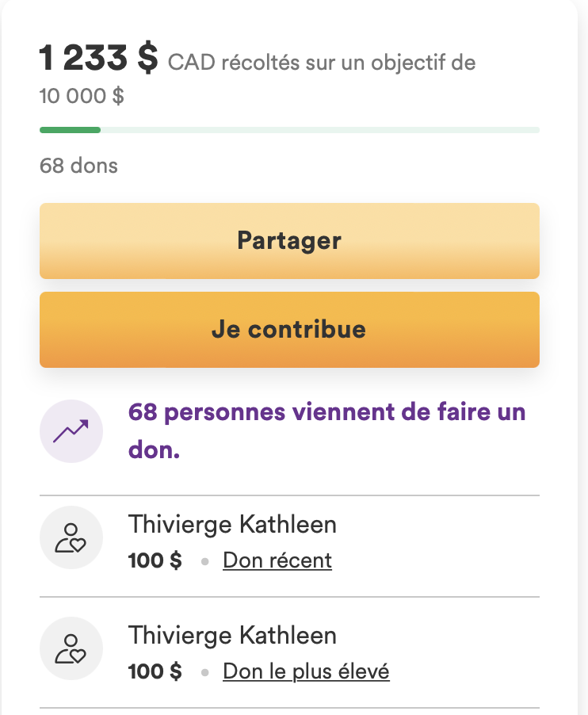Image resolution: width=588 pixels, height=715 pixels.
Task: Click the green filled part of progress bar
Action: 71,131
